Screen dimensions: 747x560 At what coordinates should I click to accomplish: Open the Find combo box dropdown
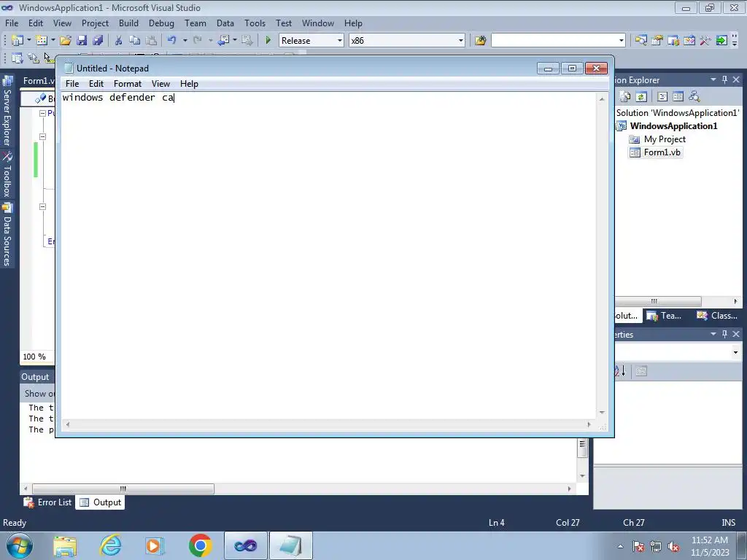[622, 41]
